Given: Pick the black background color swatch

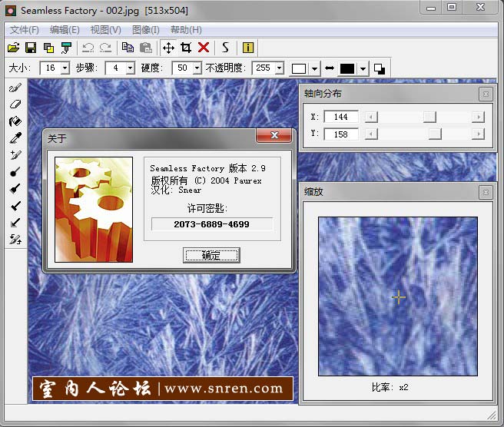Looking at the screenshot, I should [x=347, y=68].
